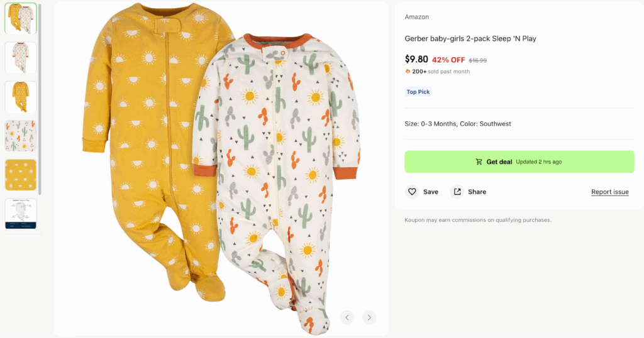Click the Amazon store label
The image size is (644, 338).
[417, 17]
